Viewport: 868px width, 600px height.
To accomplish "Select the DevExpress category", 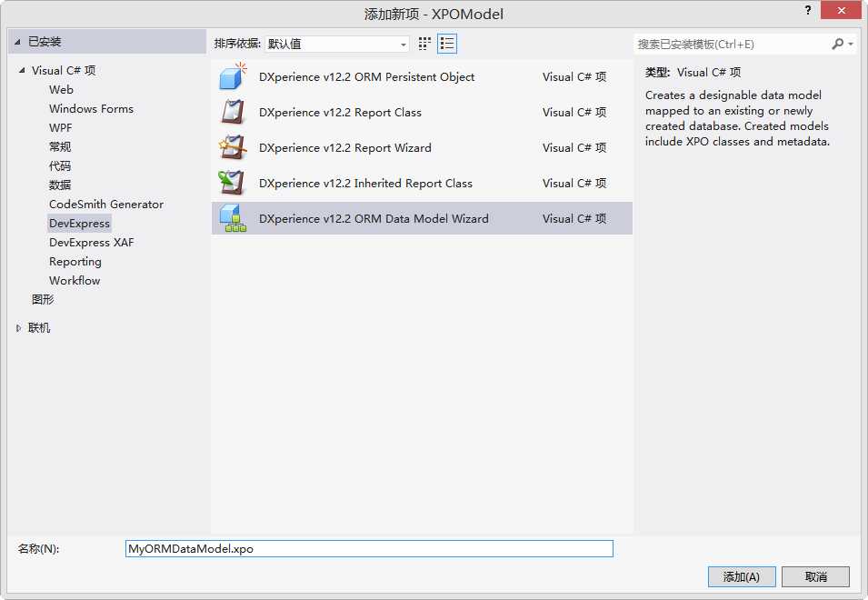I will pos(79,223).
